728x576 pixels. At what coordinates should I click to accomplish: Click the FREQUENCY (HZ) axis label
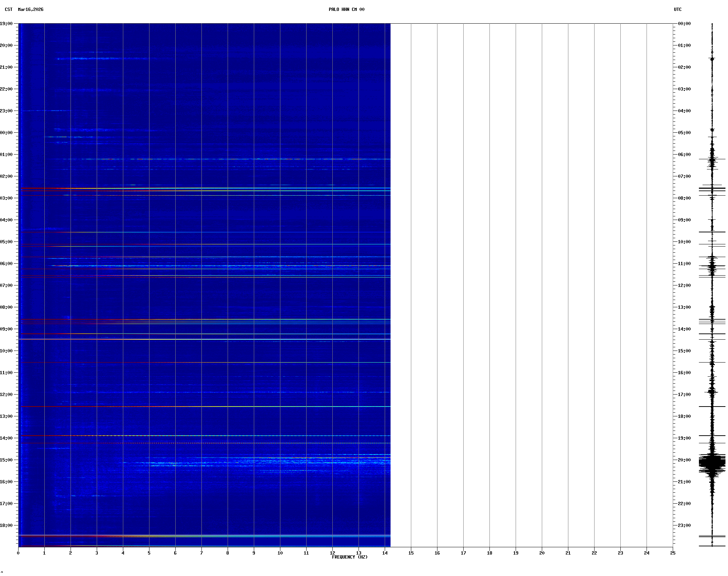pos(349,557)
